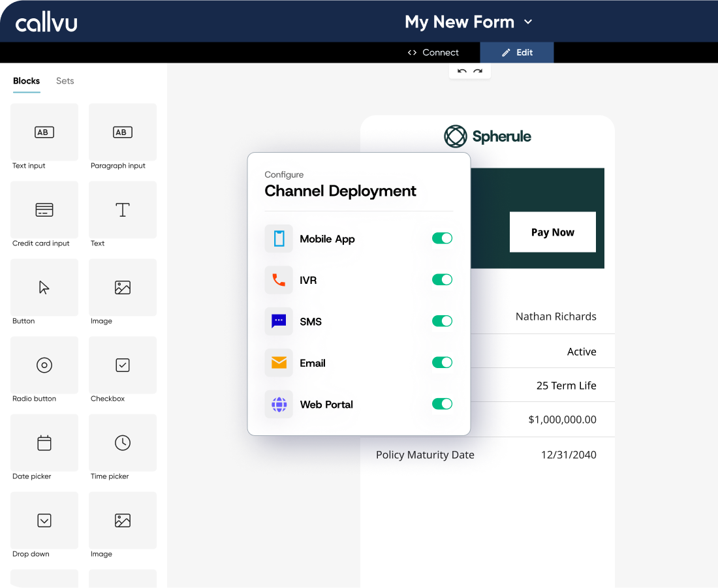Click the SMS chat bubble icon
718x588 pixels.
[279, 321]
